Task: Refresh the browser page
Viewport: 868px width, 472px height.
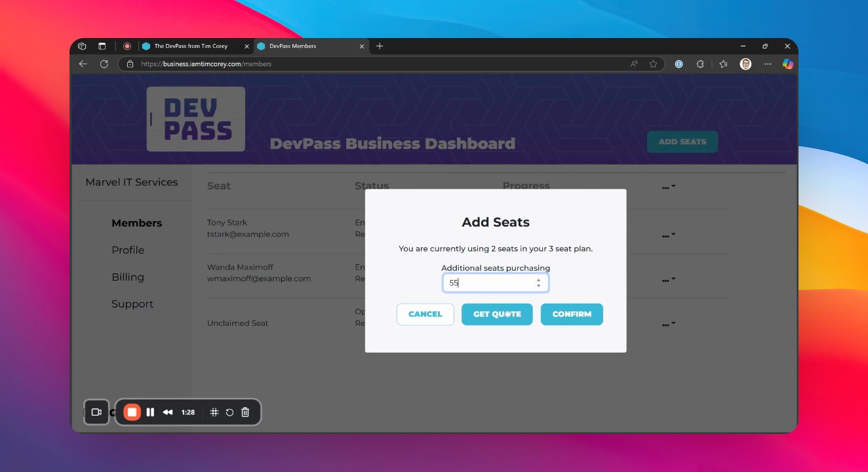Action: click(x=104, y=64)
